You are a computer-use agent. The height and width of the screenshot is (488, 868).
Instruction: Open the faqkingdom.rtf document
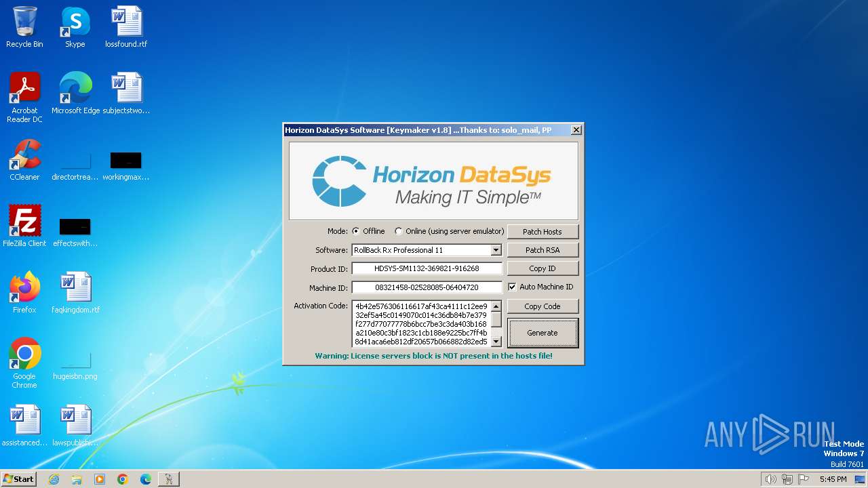(x=75, y=292)
